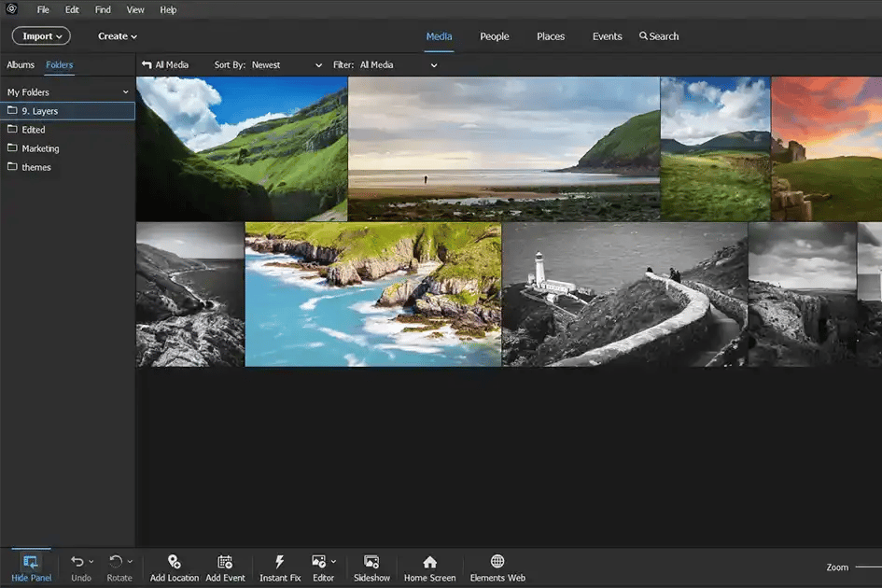
Task: Select the castle ruins sunset thumbnail
Action: 827,148
